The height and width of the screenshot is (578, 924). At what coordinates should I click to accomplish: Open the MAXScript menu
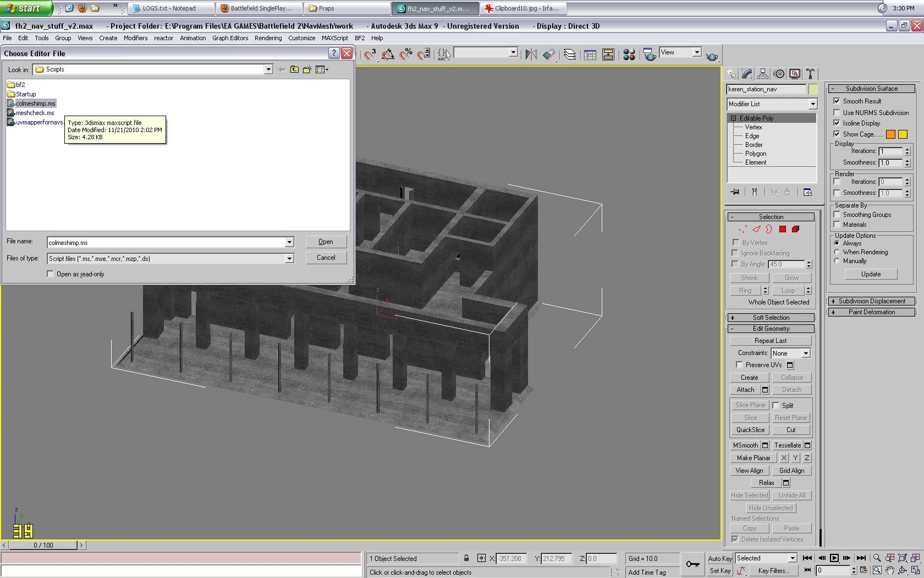334,38
